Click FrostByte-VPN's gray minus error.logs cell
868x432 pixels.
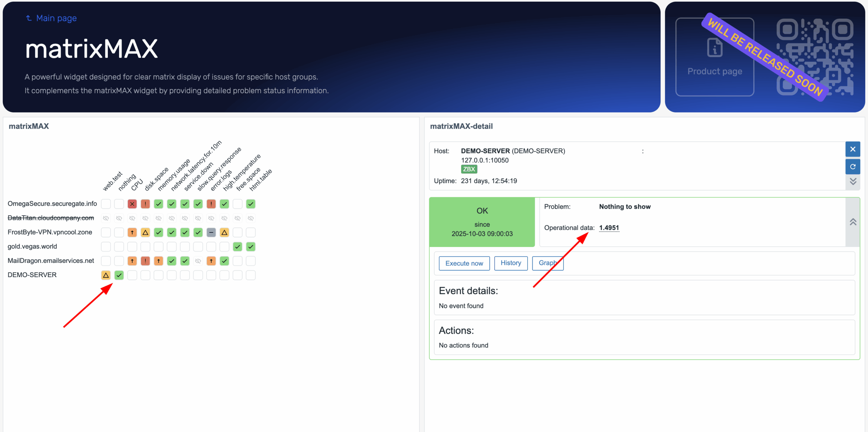(211, 232)
